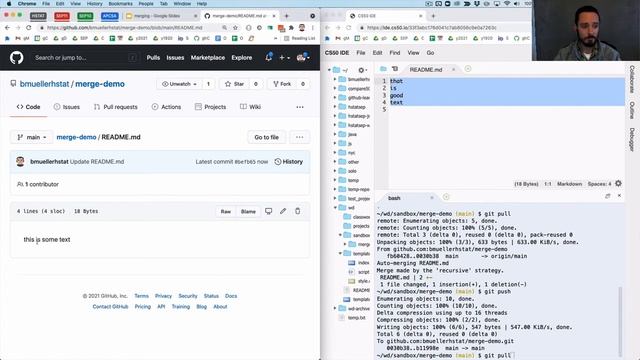Open the GitHub profile avatar menu
Image resolution: width=640 pixels, height=360 pixels.
point(303,58)
